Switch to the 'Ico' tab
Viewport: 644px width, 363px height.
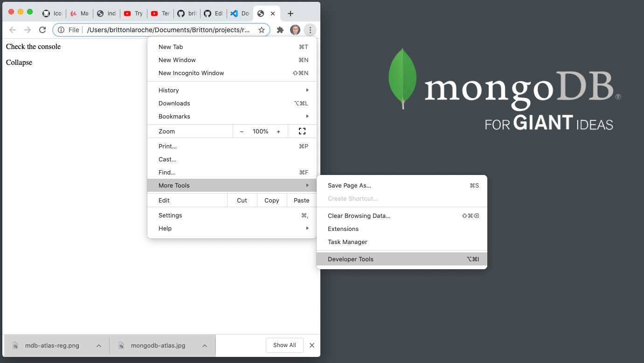(52, 14)
